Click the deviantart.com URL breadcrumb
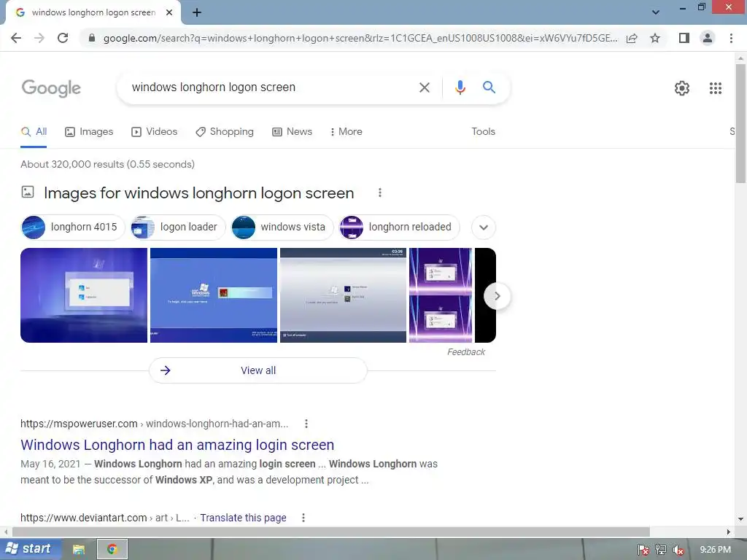 [105, 518]
